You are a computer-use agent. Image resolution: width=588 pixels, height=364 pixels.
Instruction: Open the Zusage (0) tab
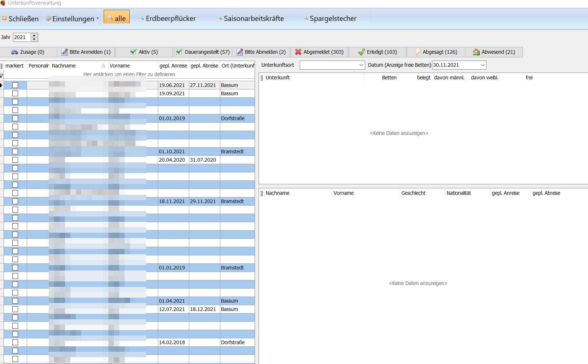(x=28, y=52)
